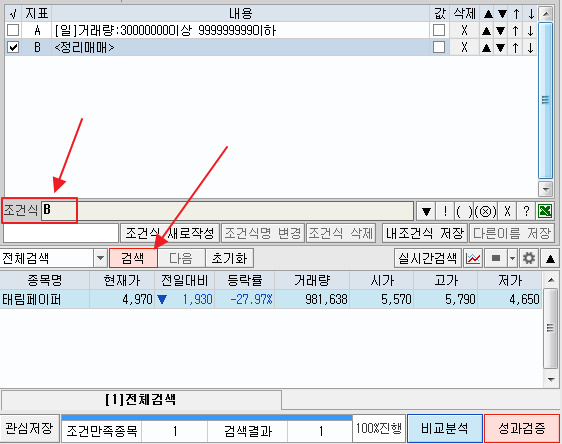Select the 태림페이퍼 stock row
Screen dimensions: 562x444
[271, 299]
